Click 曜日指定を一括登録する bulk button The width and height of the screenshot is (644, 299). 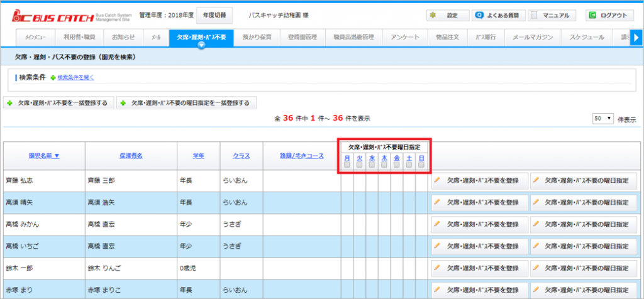point(186,103)
